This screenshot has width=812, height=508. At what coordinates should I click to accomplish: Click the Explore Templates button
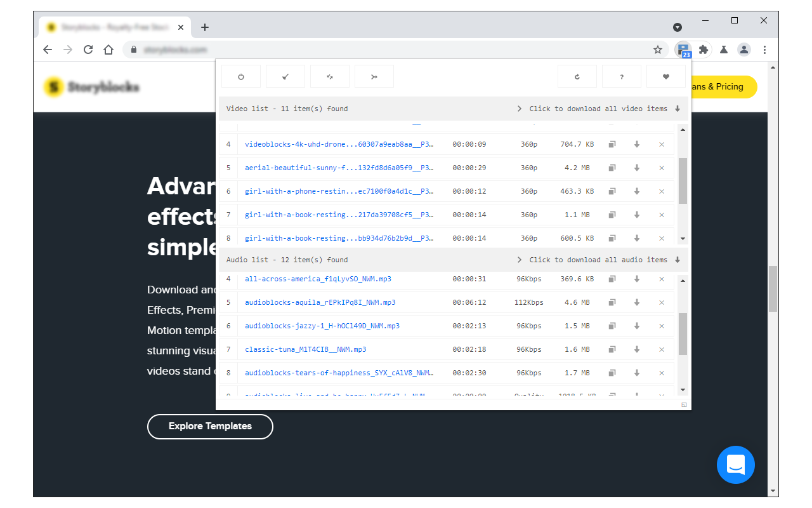click(210, 426)
